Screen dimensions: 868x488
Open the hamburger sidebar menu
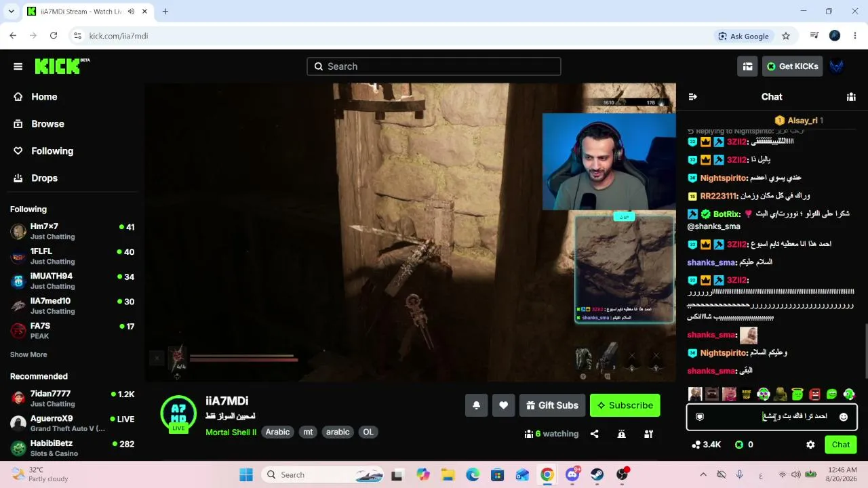tap(18, 66)
